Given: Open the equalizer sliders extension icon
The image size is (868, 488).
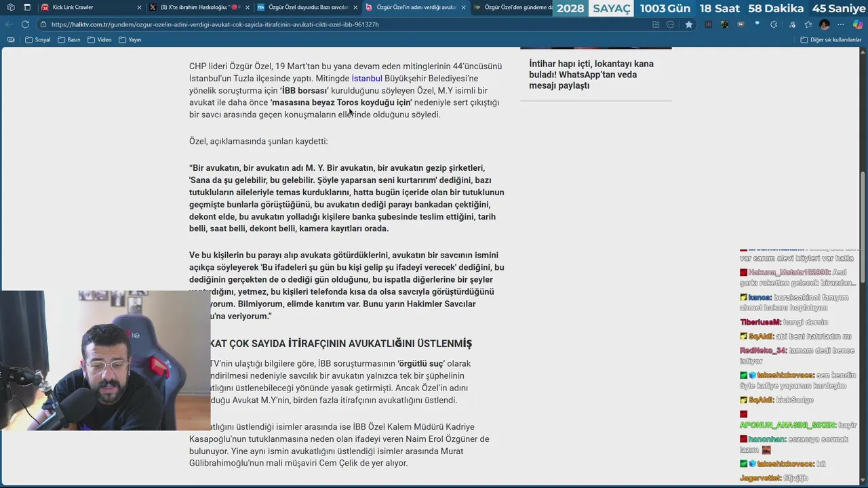Looking at the screenshot, I should click(708, 24).
